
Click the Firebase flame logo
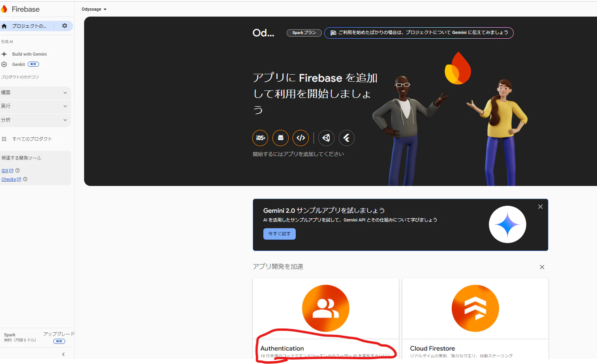pos(4,9)
